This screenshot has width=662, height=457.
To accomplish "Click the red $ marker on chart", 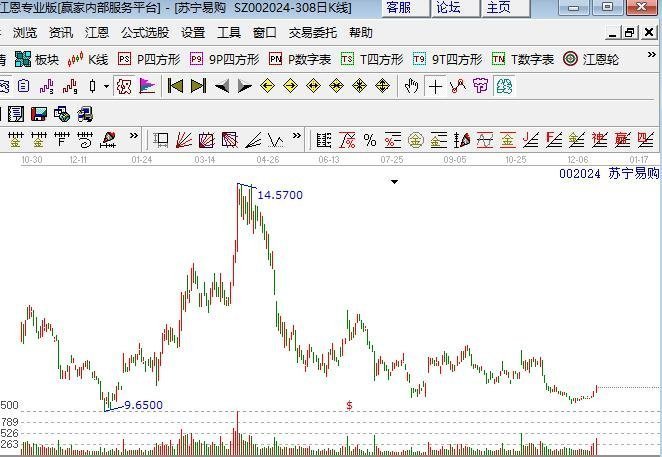I will [349, 405].
